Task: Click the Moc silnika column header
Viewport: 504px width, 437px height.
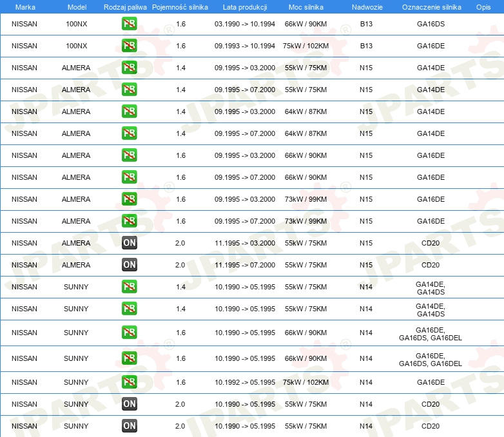Action: pos(306,7)
